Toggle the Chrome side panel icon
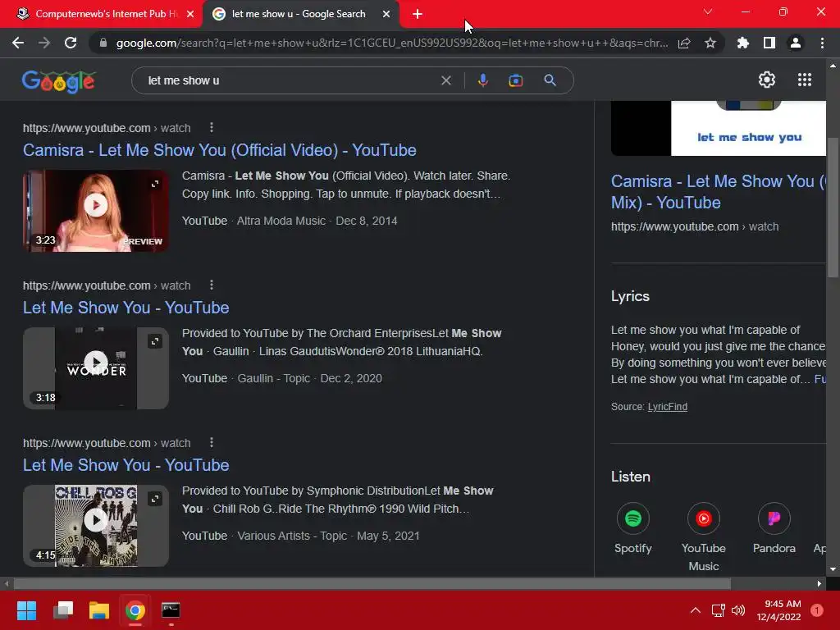This screenshot has height=630, width=840. (769, 43)
